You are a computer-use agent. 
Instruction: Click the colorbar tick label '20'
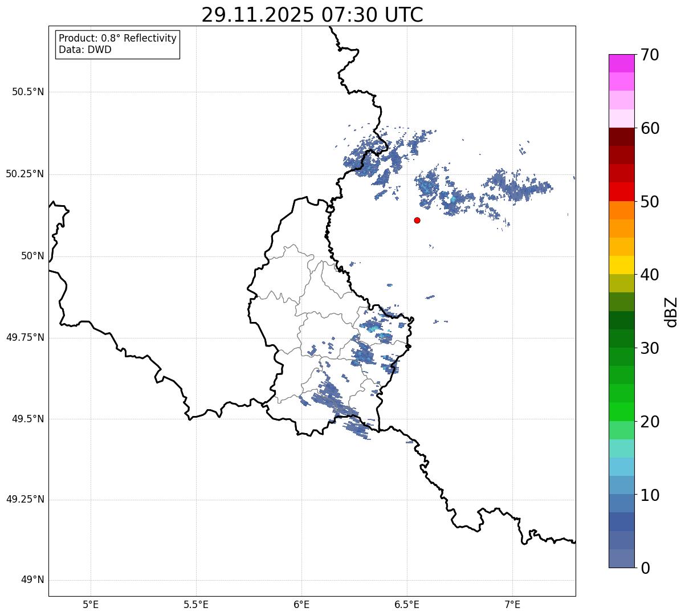[x=650, y=422]
